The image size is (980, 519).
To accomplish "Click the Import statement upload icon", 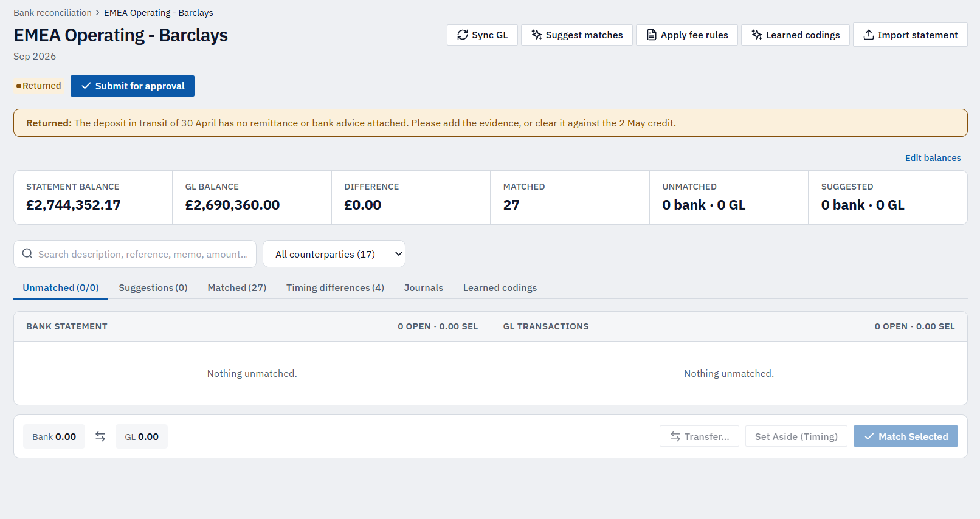I will pos(869,35).
